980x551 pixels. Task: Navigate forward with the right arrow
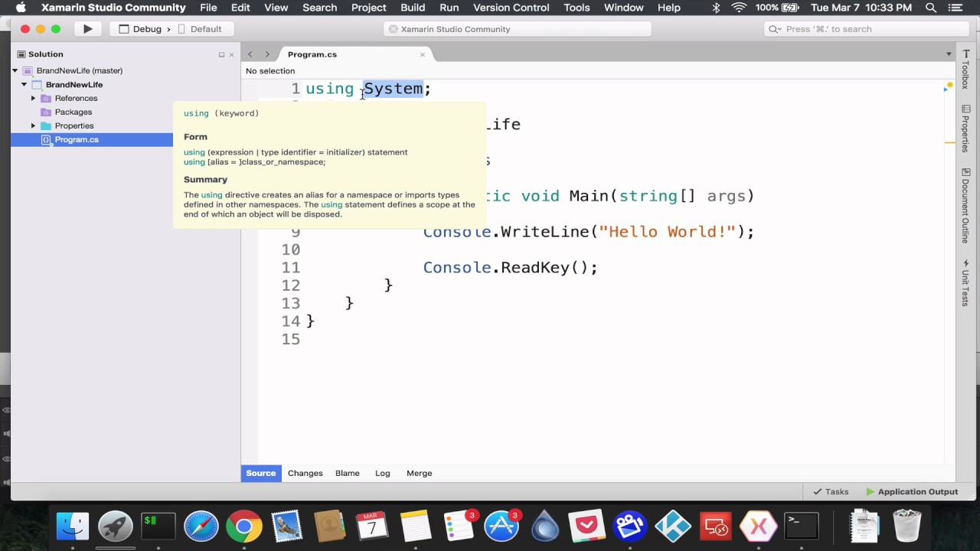click(267, 54)
